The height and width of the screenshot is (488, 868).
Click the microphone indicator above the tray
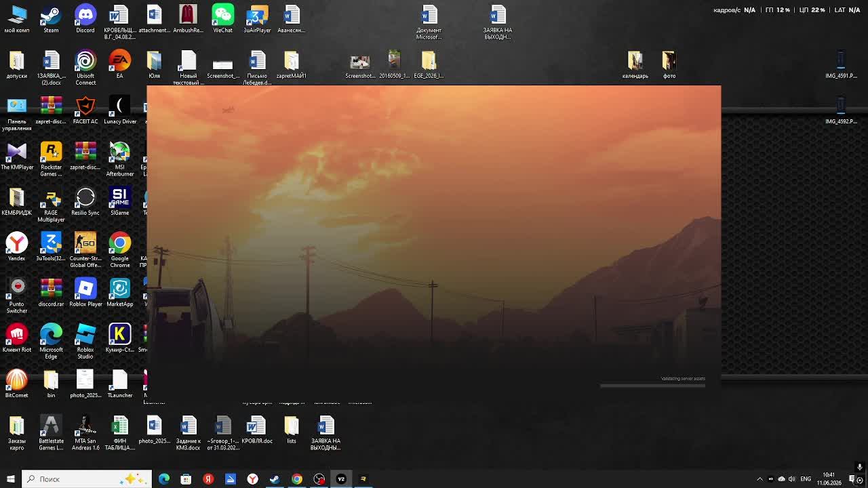click(x=859, y=467)
